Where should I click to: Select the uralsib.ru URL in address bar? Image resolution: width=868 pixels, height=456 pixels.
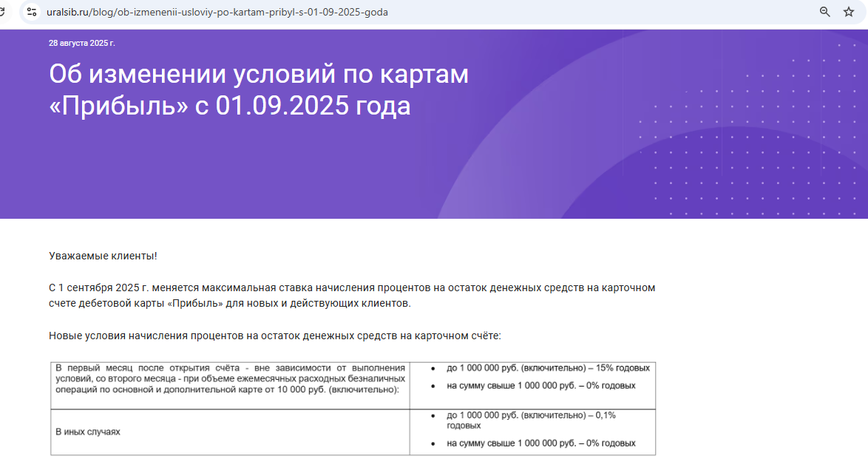pyautogui.click(x=217, y=12)
